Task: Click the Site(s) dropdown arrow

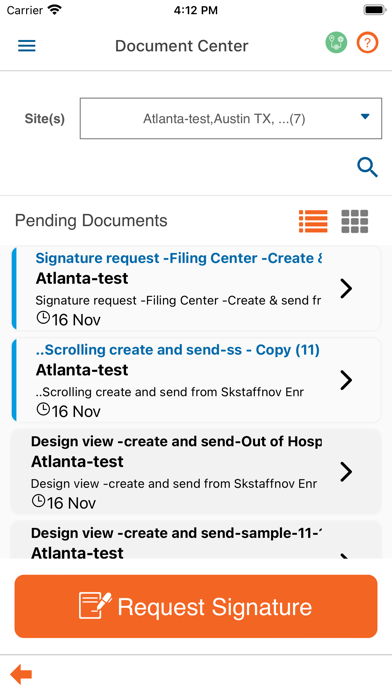Action: (365, 117)
